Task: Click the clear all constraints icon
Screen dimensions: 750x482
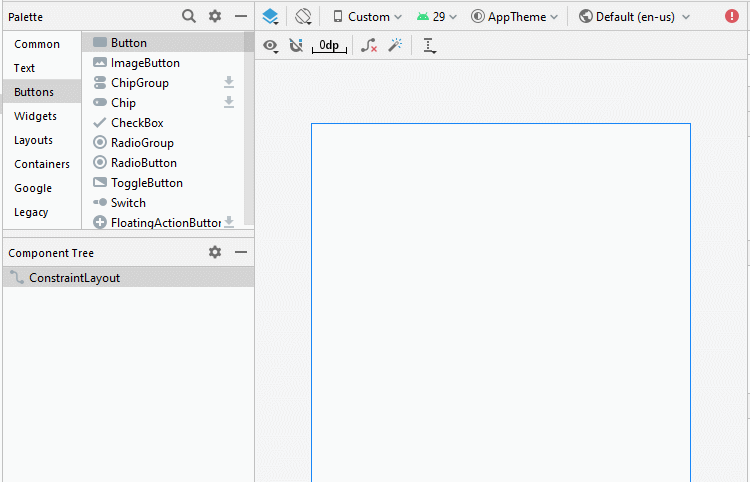Action: (369, 46)
